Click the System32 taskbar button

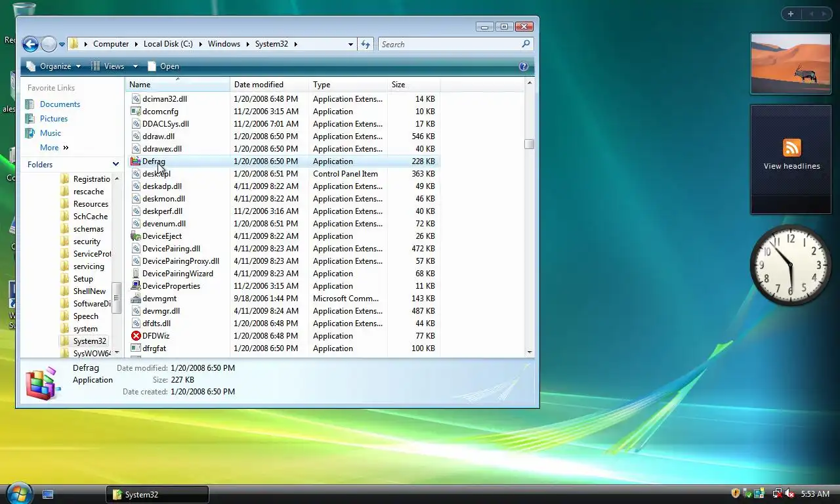click(157, 494)
